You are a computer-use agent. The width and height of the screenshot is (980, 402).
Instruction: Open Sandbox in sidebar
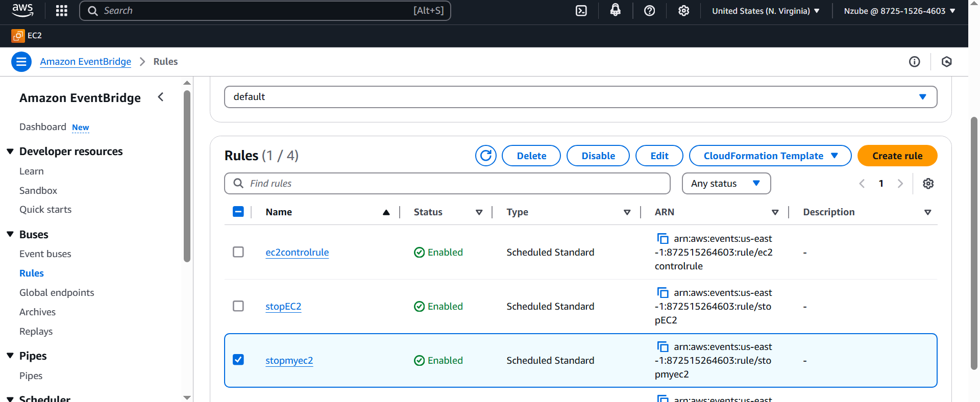pos(38,191)
